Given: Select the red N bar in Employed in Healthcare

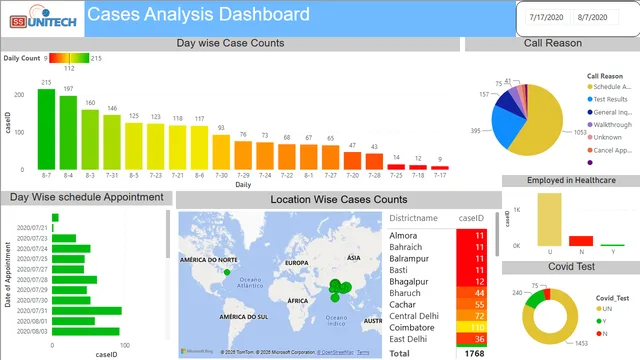Looking at the screenshot, I should point(581,241).
